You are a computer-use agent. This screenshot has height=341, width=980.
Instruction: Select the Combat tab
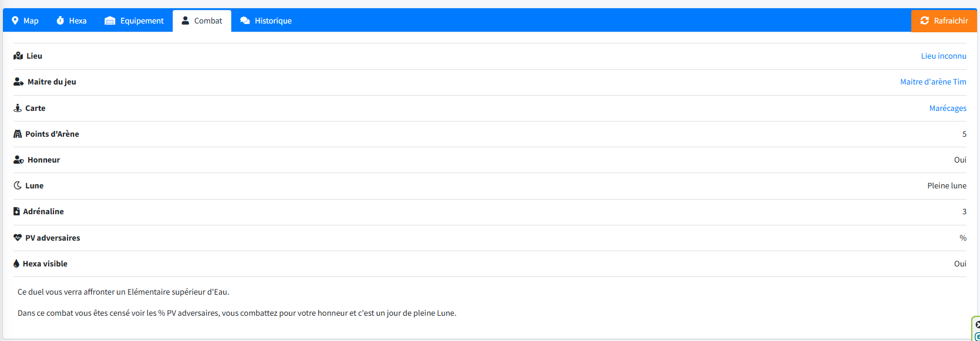coord(201,21)
